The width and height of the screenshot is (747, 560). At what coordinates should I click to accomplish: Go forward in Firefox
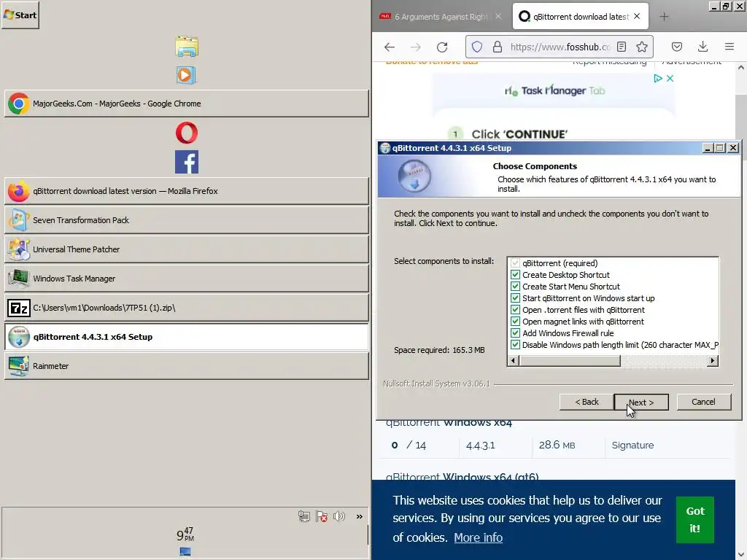[x=416, y=47]
